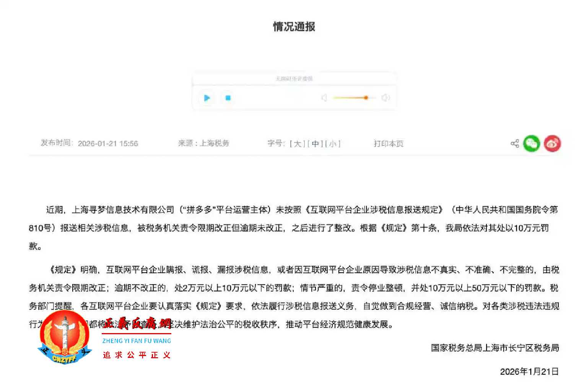Click the volume-up speaker icon
Viewport: 584px width, 392px height.
coord(386,98)
